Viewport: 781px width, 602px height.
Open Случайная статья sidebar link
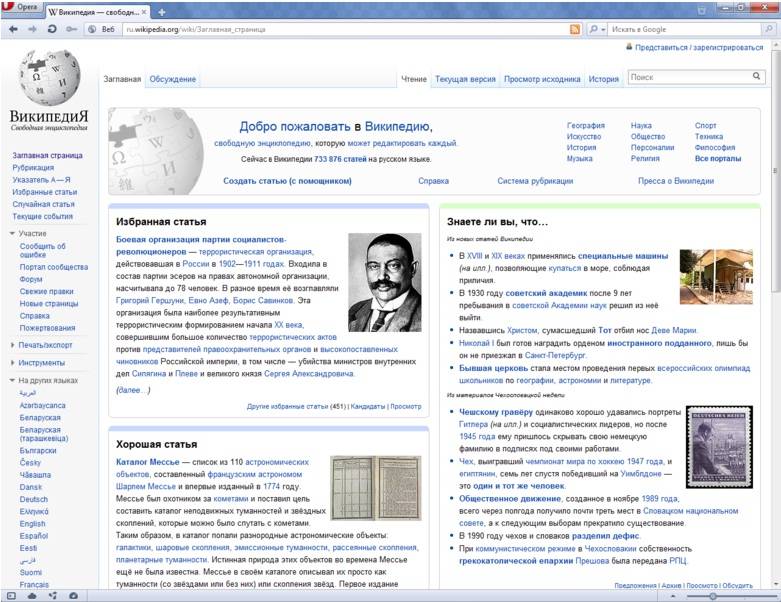coord(43,204)
